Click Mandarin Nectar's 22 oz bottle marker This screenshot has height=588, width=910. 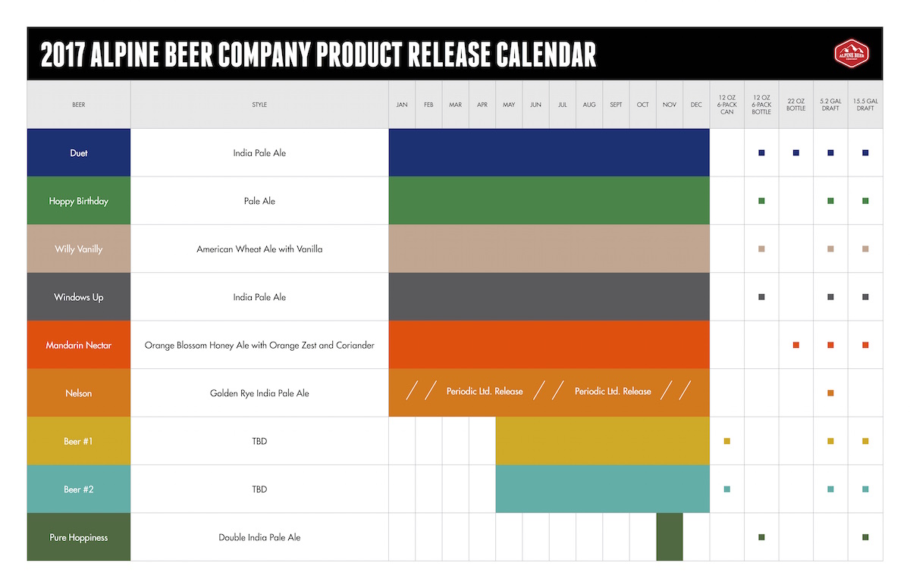pyautogui.click(x=796, y=346)
